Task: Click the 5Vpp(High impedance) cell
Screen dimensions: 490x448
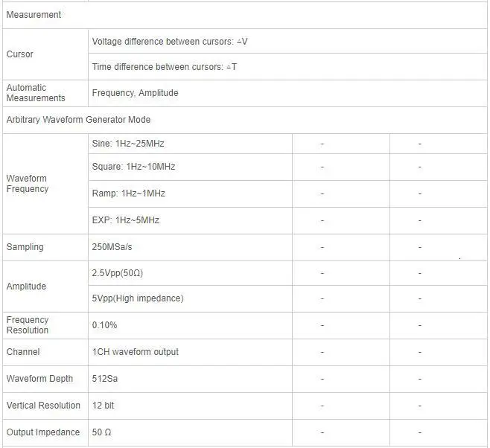Action: click(x=138, y=298)
